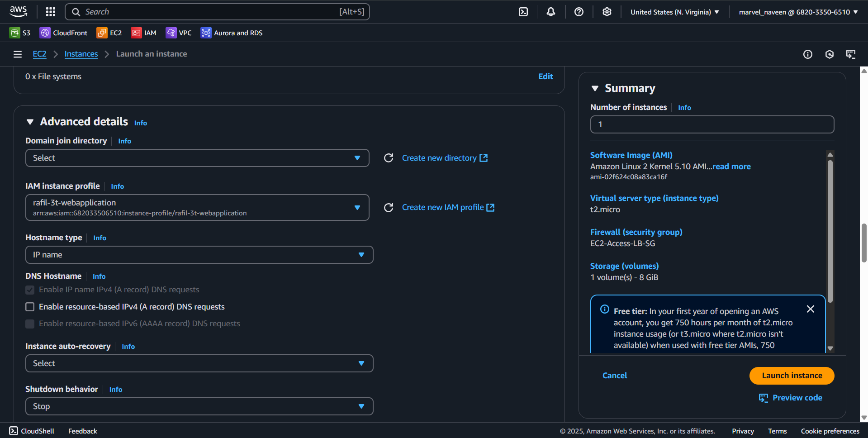Open CloudShell from the top bar icon

[523, 12]
